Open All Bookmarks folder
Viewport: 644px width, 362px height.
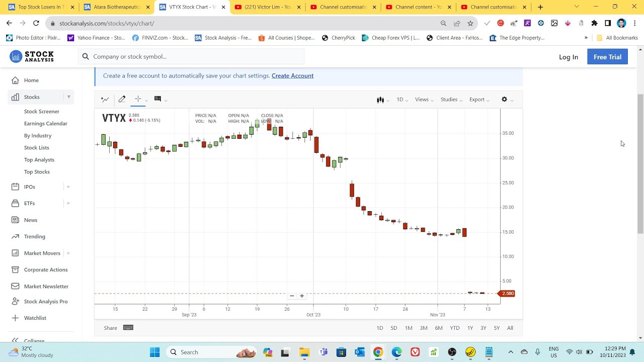click(x=617, y=38)
